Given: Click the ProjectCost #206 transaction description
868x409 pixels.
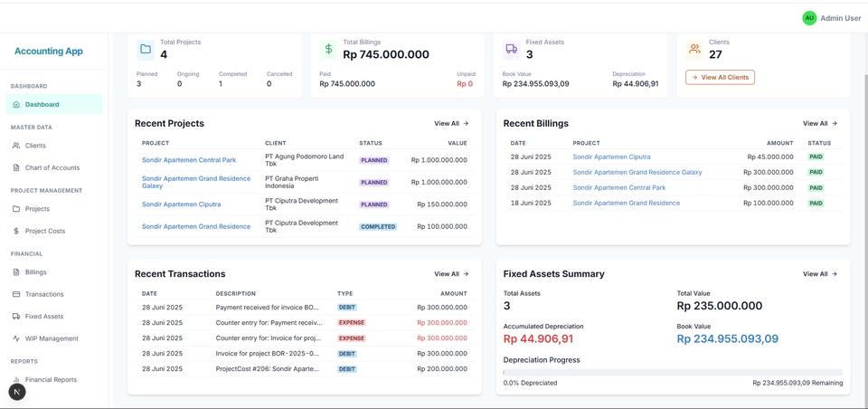Looking at the screenshot, I should [x=268, y=369].
